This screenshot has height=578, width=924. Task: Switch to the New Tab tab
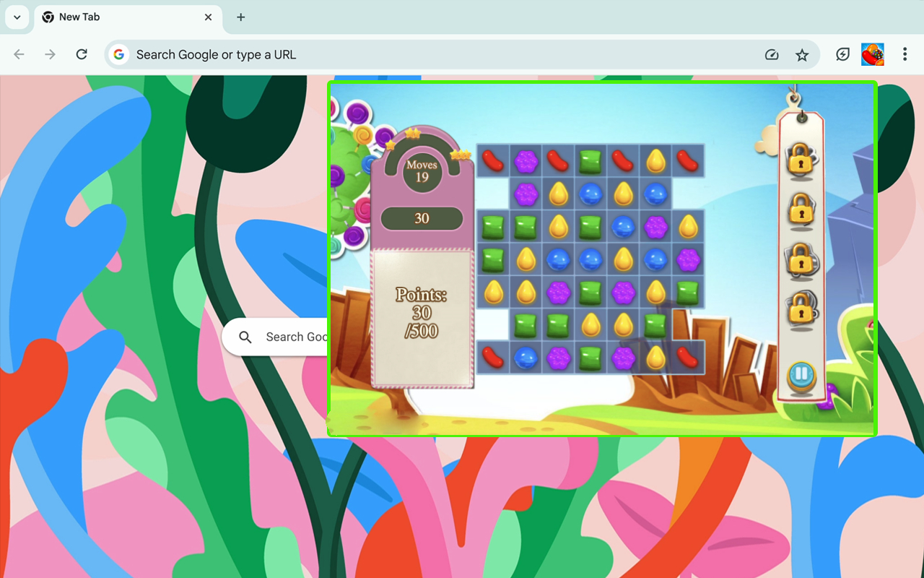click(x=128, y=17)
